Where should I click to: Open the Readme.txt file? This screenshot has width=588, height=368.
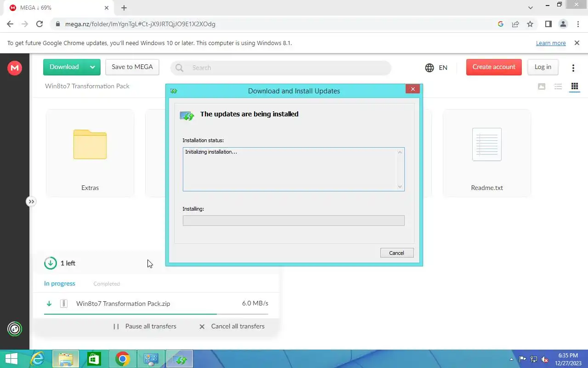click(x=487, y=153)
